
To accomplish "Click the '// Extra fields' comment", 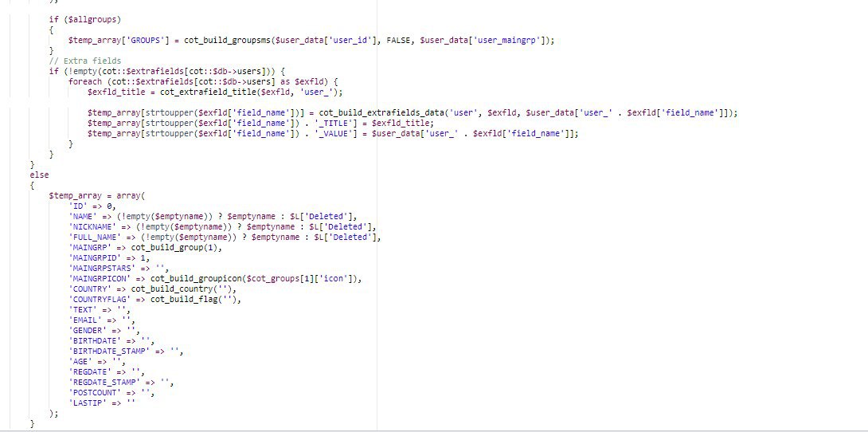I will point(84,61).
